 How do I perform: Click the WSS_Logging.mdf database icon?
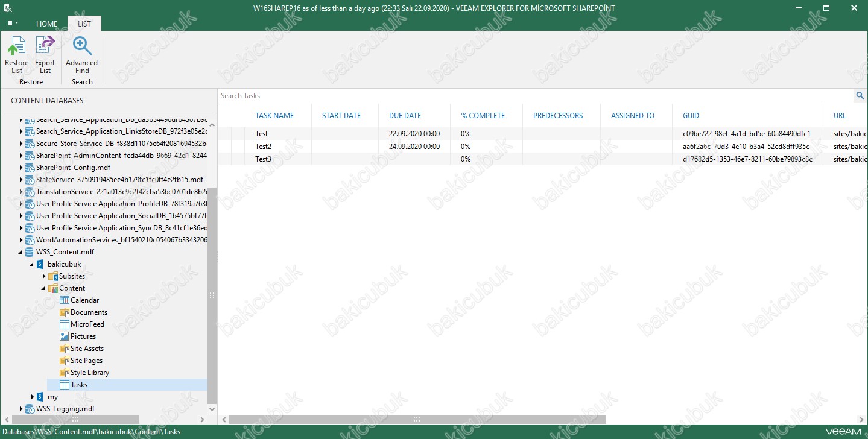[30, 409]
